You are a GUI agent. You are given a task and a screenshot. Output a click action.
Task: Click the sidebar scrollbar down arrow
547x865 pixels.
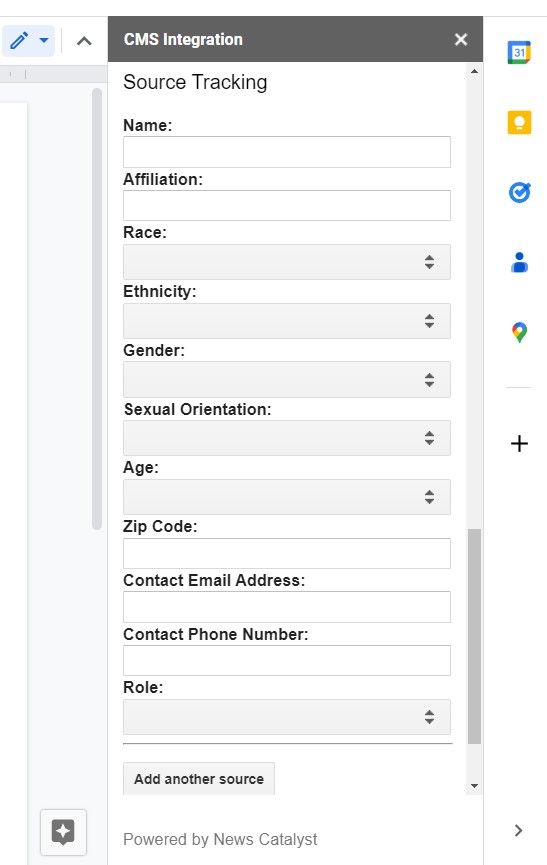474,786
